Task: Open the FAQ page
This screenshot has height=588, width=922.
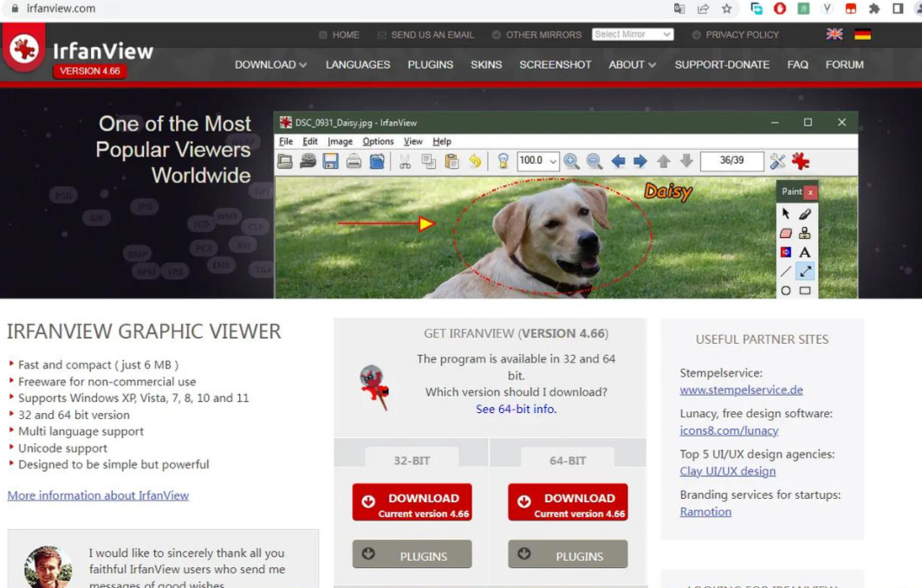Action: [798, 65]
